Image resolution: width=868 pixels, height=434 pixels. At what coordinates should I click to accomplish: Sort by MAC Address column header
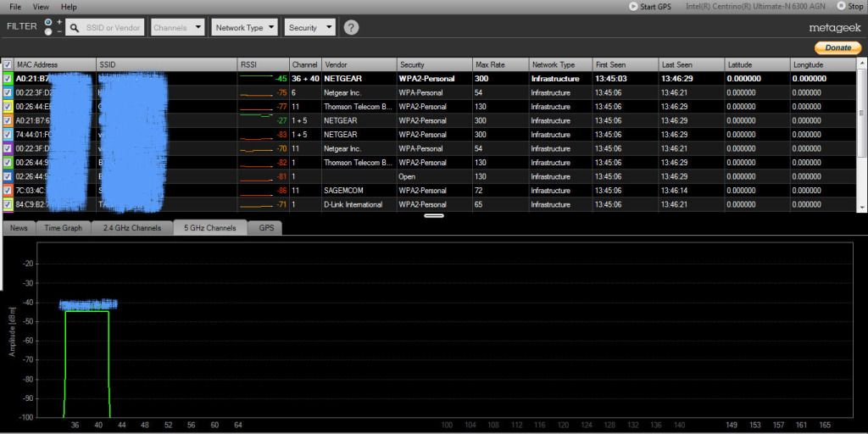point(55,64)
